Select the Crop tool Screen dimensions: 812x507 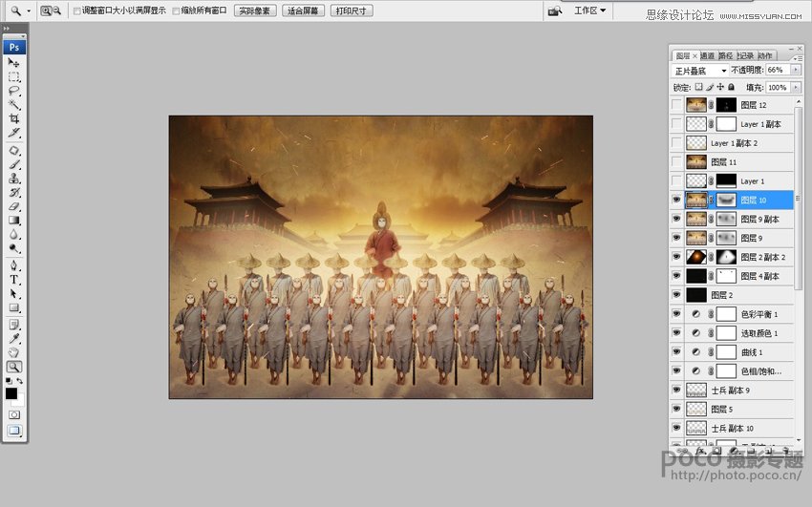tap(14, 118)
